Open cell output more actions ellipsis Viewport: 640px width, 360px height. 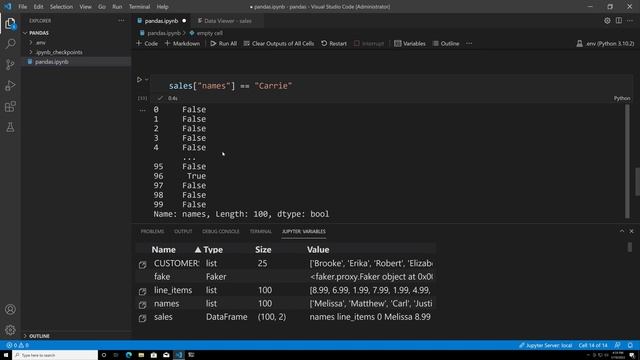(x=142, y=110)
